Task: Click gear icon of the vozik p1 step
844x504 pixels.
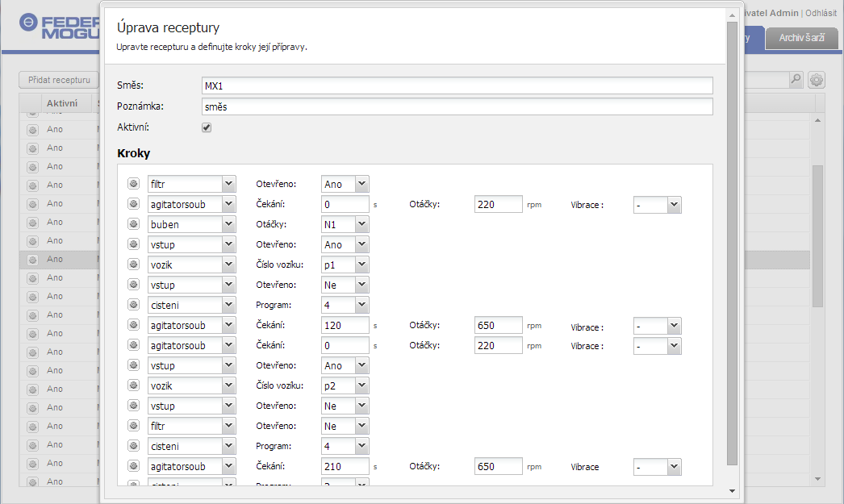Action: [x=133, y=264]
